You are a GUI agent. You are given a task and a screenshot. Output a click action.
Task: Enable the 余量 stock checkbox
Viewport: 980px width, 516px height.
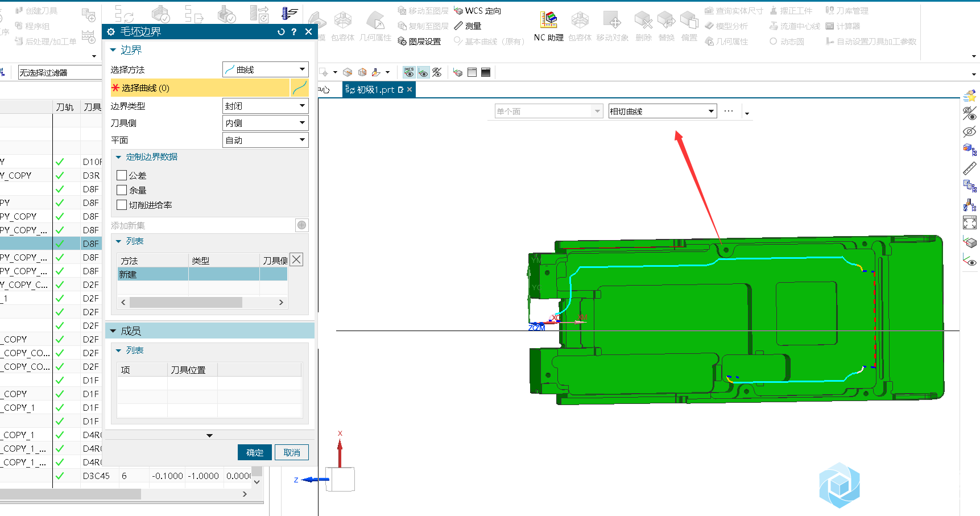[x=122, y=190]
